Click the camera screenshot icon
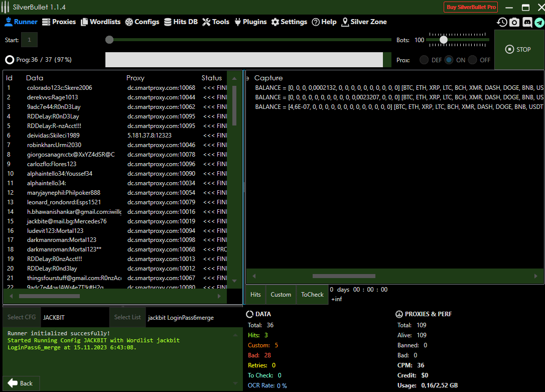Screen dimensions: 545x392 tap(514, 22)
